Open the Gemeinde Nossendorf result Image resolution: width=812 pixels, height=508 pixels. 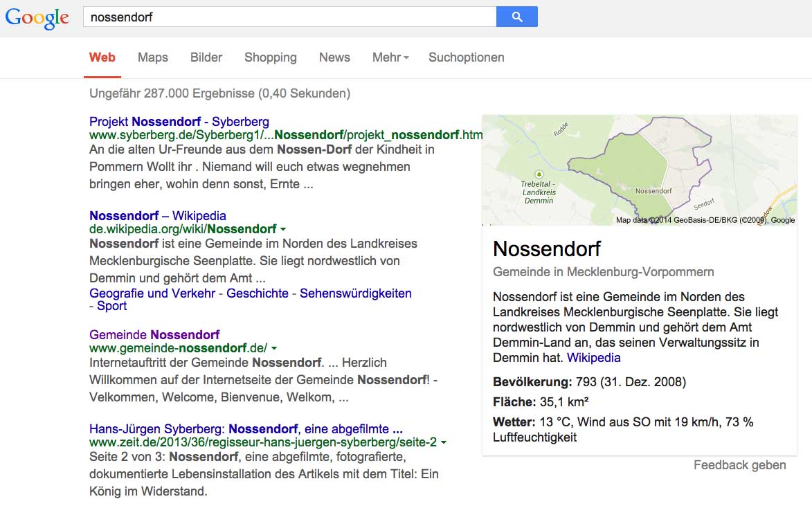point(154,335)
